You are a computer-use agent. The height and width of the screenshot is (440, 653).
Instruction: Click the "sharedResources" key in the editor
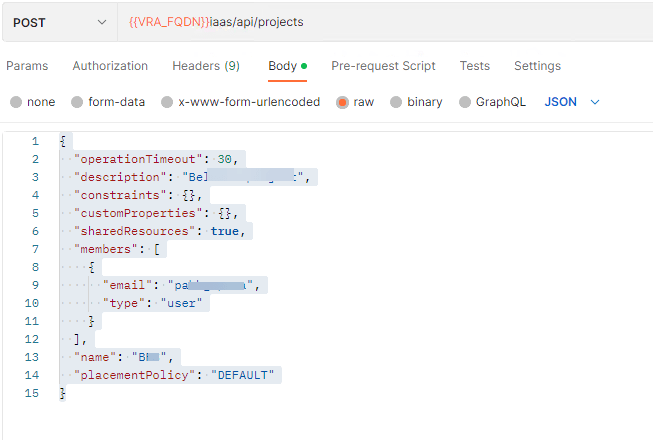coord(137,231)
